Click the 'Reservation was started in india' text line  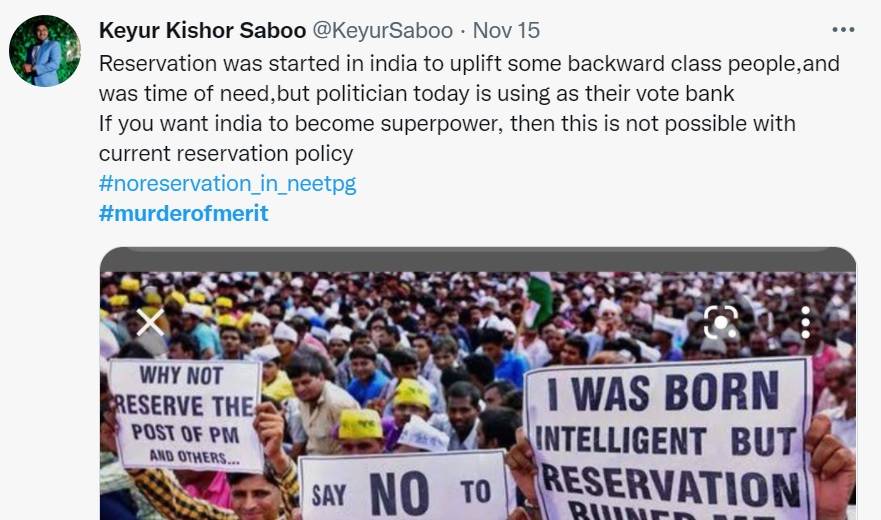point(468,64)
